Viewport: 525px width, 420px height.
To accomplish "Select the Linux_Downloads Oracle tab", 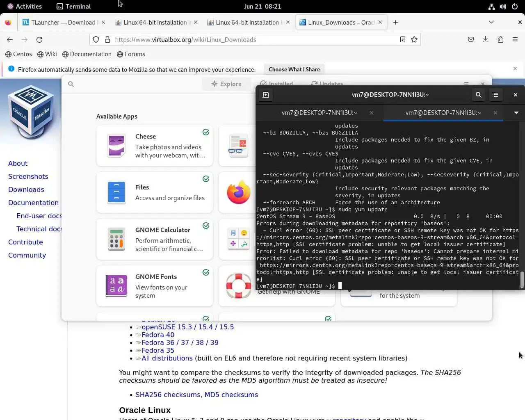I will click(x=341, y=23).
